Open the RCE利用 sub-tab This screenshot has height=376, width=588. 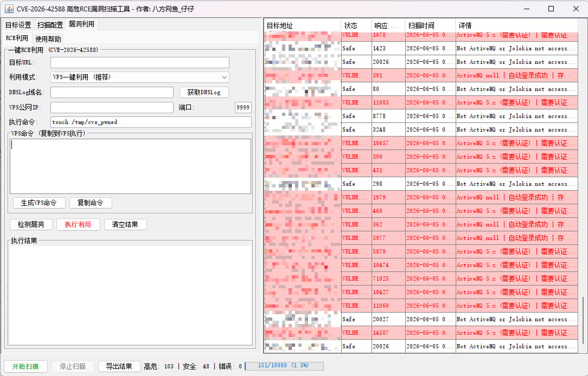click(x=17, y=38)
